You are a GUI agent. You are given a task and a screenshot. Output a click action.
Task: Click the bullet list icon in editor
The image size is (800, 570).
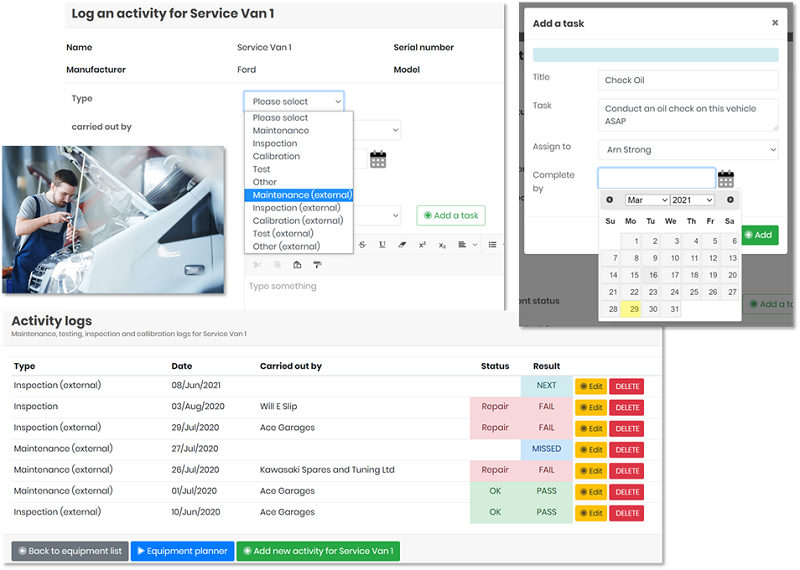493,244
